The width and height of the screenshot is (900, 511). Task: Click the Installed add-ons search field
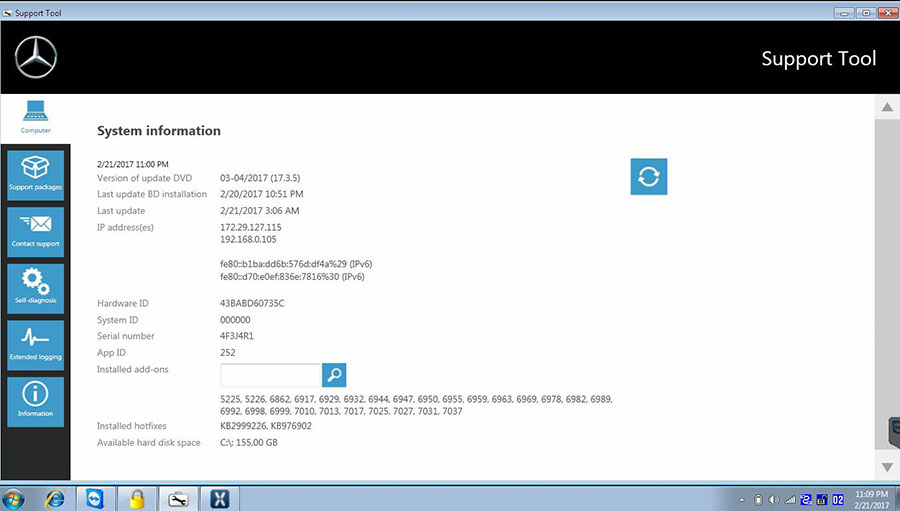[x=270, y=375]
